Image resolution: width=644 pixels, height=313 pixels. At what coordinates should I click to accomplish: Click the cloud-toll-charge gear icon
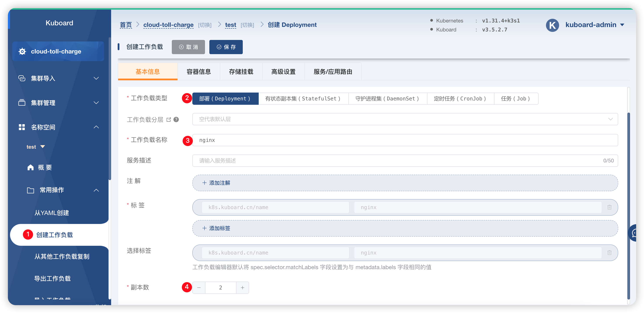coord(22,51)
